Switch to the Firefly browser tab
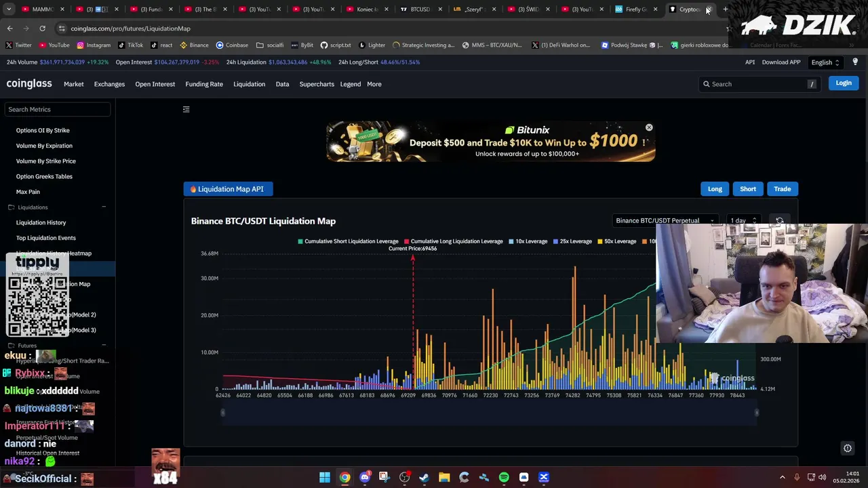 click(x=636, y=9)
